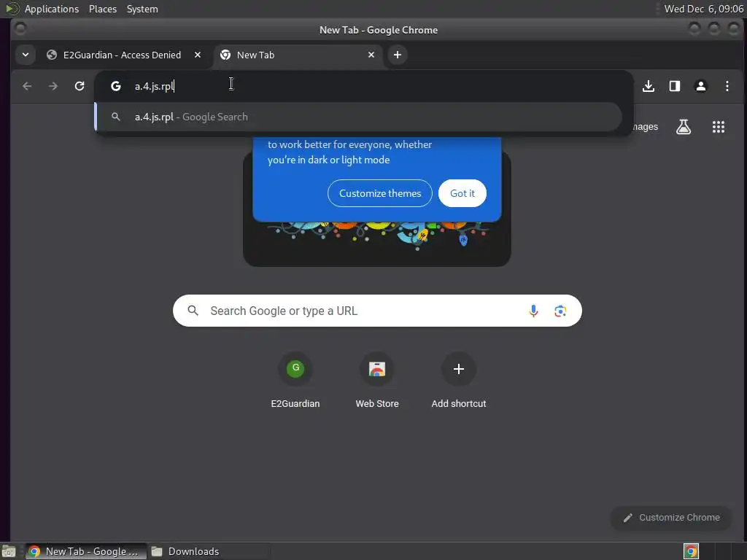The image size is (747, 560).
Task: Click the Chrome back arrow
Action: click(27, 86)
